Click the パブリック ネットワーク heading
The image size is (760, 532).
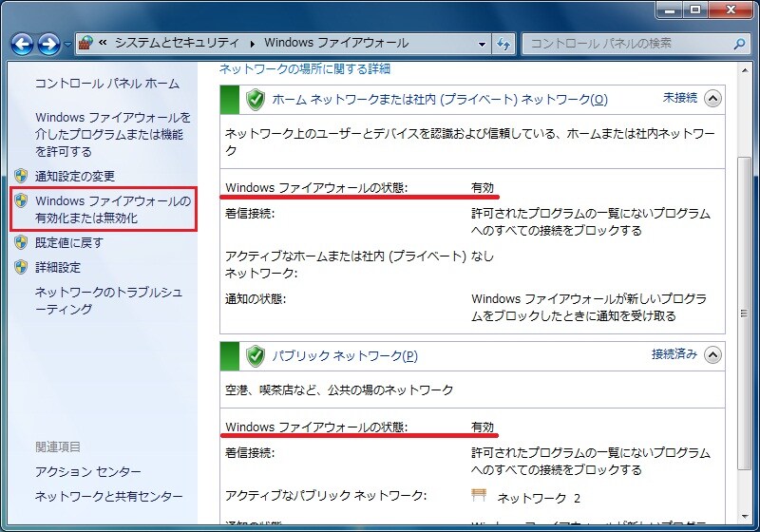(x=345, y=355)
